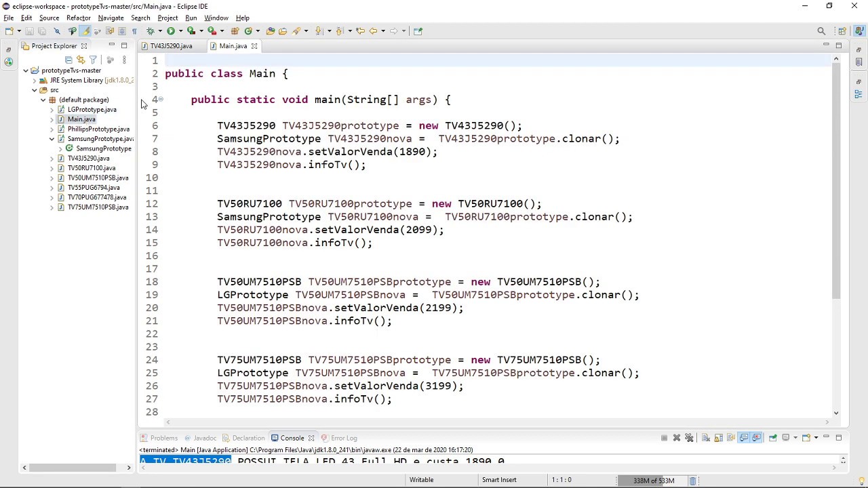868x488 pixels.
Task: Open Display Selected Console dropdown arrow
Action: tap(795, 438)
